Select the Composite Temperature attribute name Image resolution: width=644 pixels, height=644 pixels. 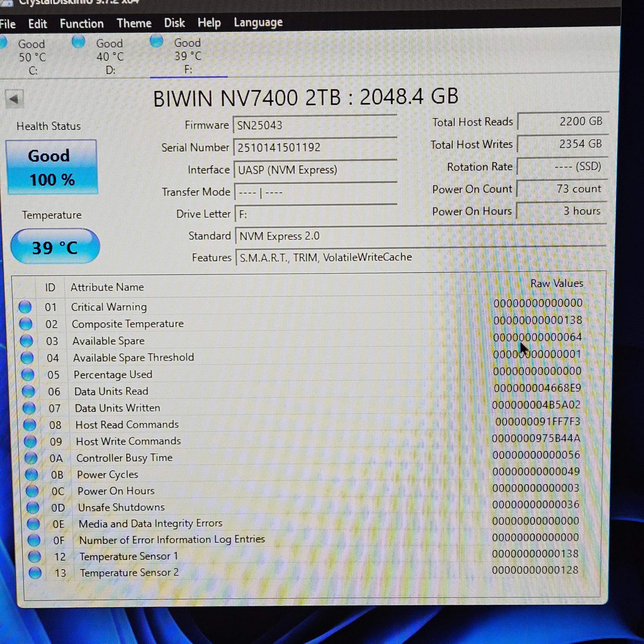[x=128, y=324]
